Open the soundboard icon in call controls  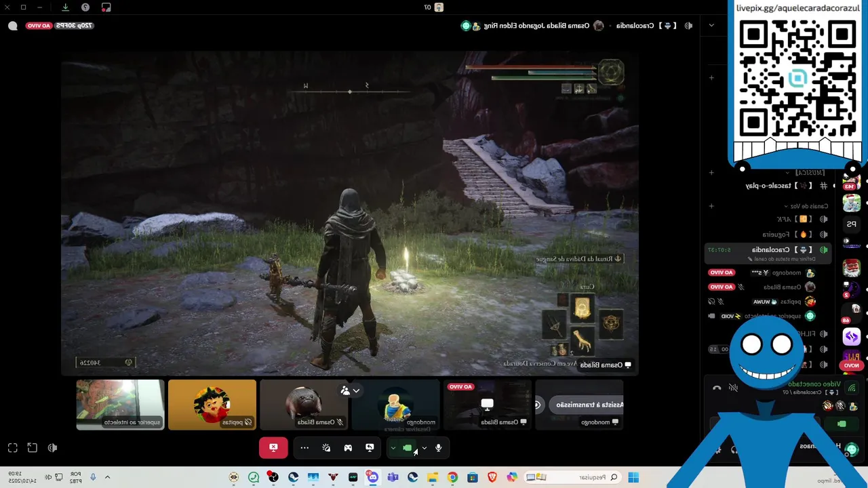click(326, 447)
